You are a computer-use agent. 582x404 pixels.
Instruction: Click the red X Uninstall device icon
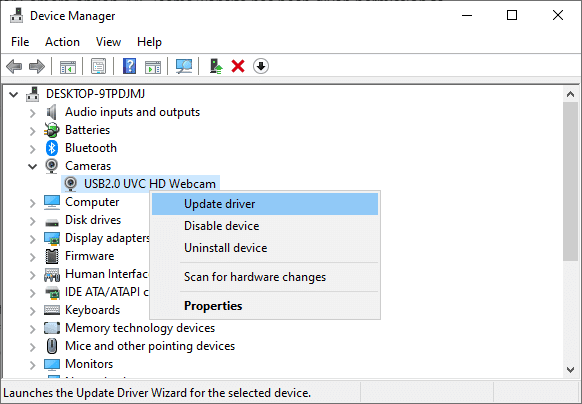[238, 66]
